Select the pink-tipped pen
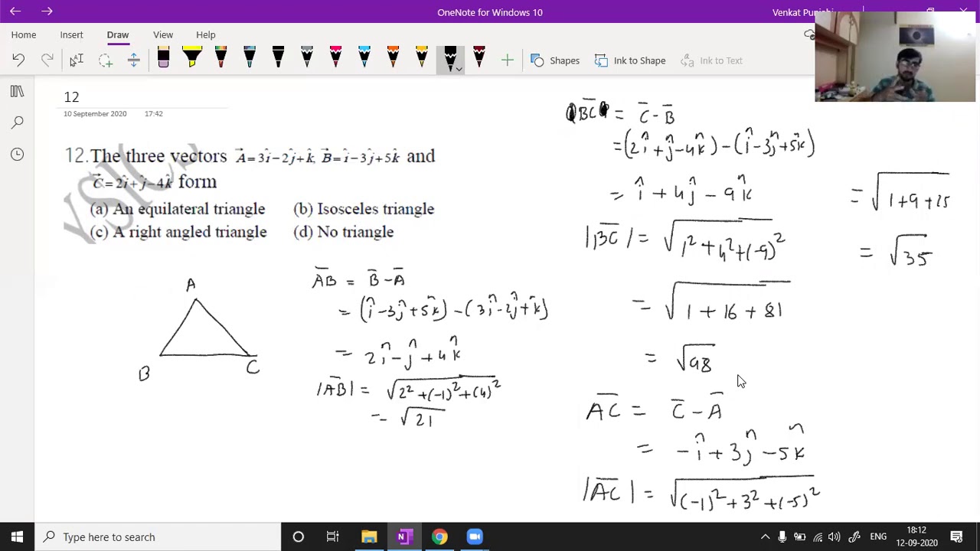This screenshot has width=980, height=551. [335, 58]
